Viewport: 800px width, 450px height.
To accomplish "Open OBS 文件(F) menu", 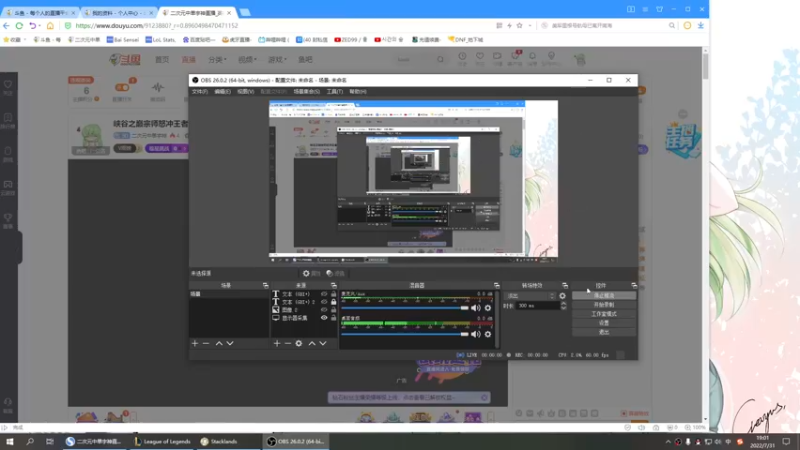I will 199,92.
